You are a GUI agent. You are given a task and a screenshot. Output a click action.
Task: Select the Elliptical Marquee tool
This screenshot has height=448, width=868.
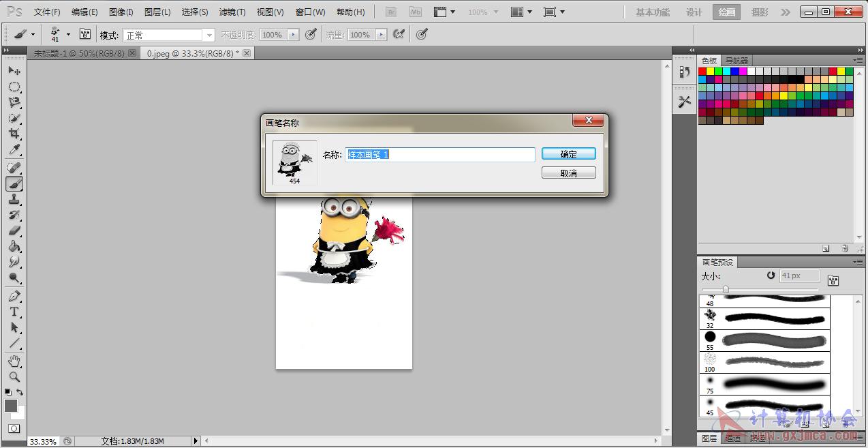coord(14,87)
